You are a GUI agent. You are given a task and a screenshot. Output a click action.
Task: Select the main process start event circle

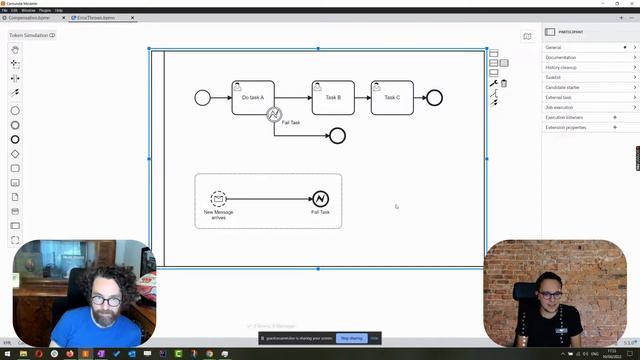202,98
